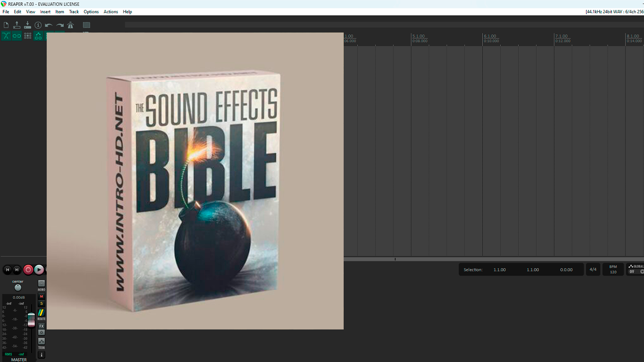Toggle the envelope-and-link toolbar icon
This screenshot has width=644, height=362.
click(x=38, y=36)
